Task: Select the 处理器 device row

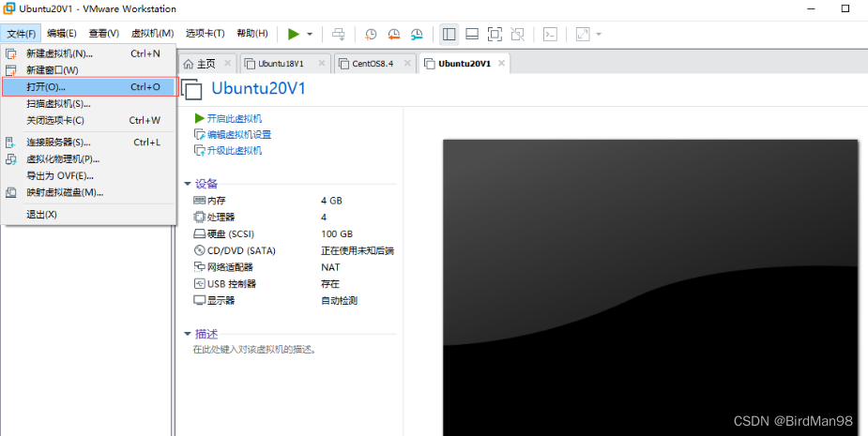Action: (294, 217)
